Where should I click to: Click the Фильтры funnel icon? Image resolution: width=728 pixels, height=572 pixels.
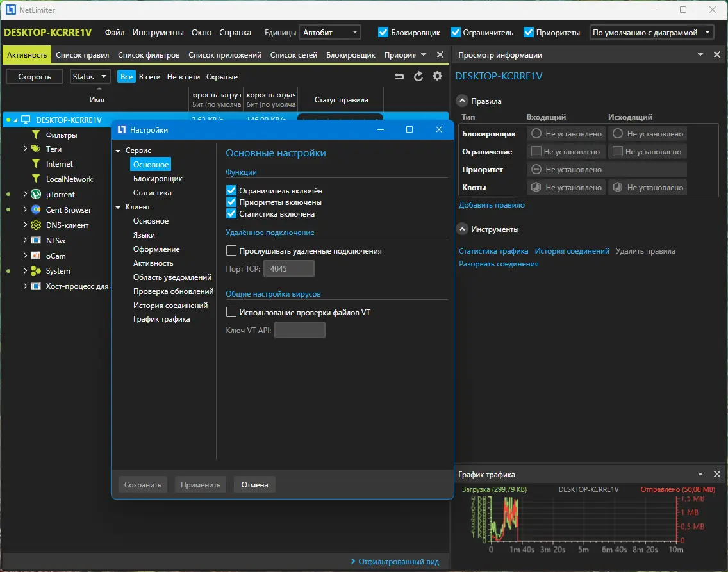[x=36, y=135]
